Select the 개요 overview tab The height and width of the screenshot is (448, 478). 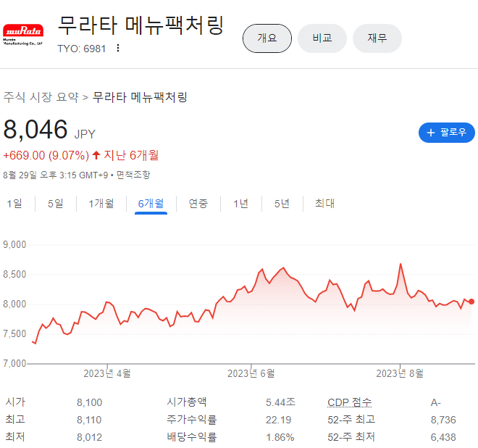tap(267, 38)
